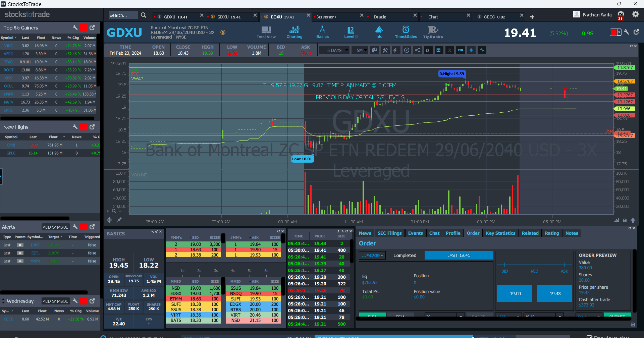Open Float column sort arrow in New Highs
Viewport: 644px width, 338px height.
coord(64,137)
